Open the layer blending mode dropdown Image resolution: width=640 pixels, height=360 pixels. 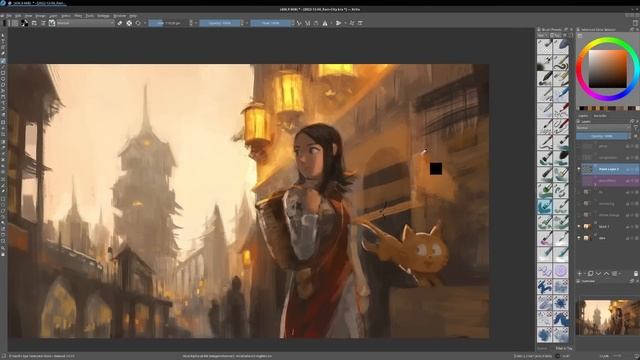603,128
